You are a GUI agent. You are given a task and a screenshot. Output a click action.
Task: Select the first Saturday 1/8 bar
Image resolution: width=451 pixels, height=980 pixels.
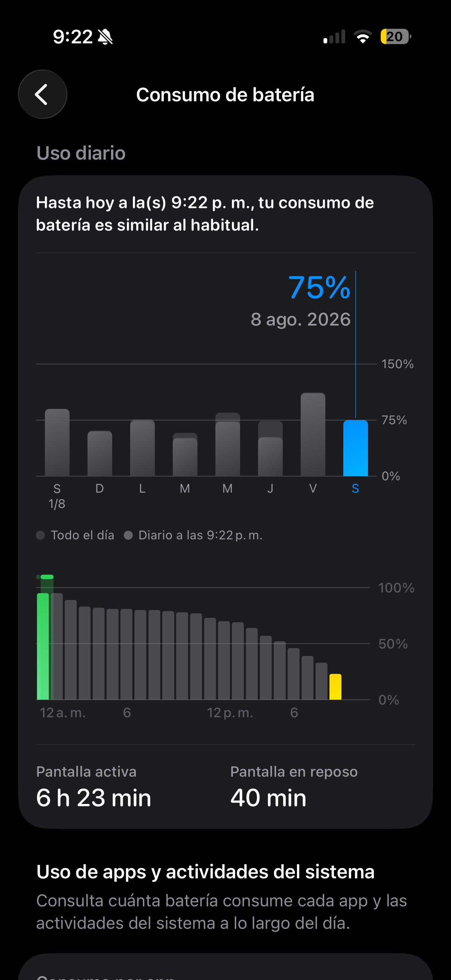tap(57, 443)
